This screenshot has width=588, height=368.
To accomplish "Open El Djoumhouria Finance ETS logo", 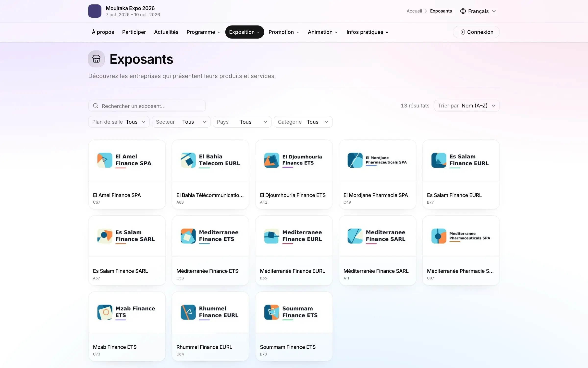I will pos(293,160).
